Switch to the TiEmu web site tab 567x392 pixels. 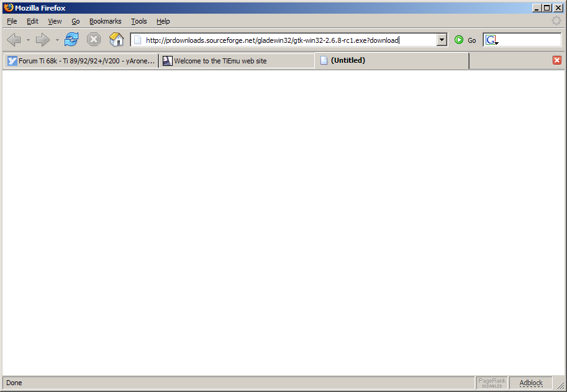pos(237,61)
